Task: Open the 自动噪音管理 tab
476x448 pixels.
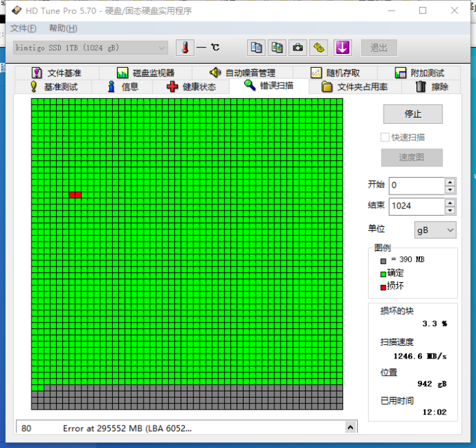Action: [242, 73]
